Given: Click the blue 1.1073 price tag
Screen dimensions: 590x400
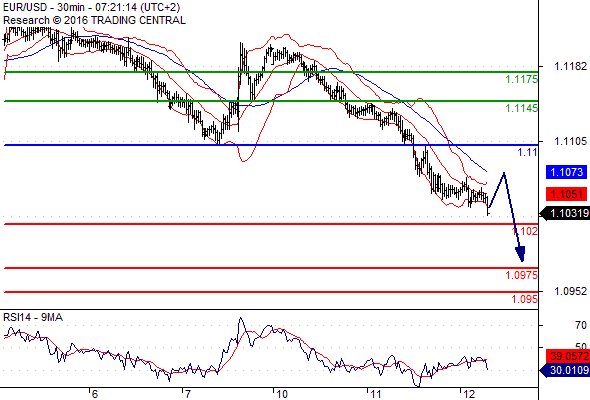Looking at the screenshot, I should tap(566, 172).
